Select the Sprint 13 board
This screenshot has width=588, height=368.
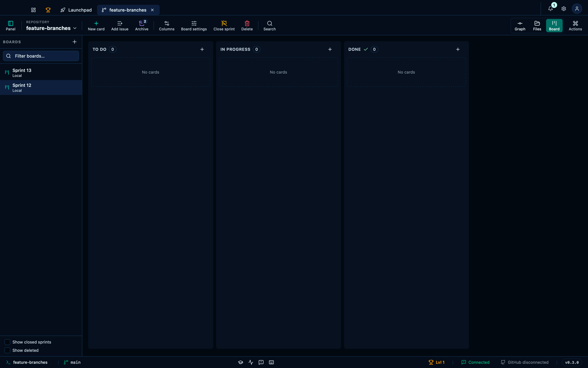coord(41,72)
